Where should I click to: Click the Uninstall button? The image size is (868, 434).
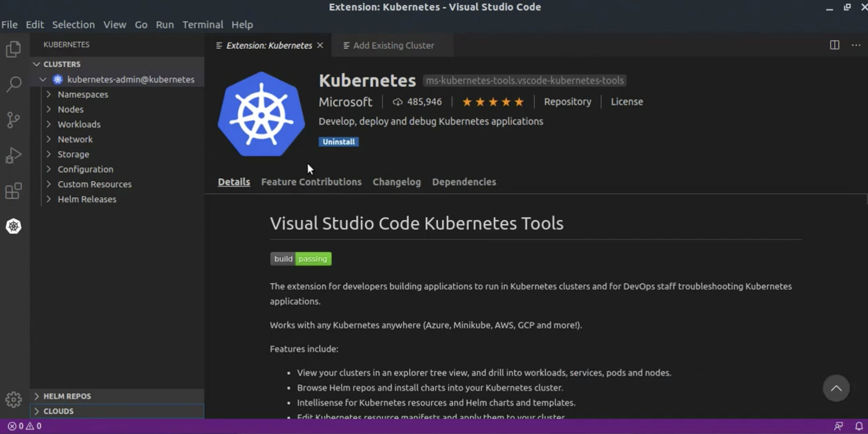tap(338, 142)
